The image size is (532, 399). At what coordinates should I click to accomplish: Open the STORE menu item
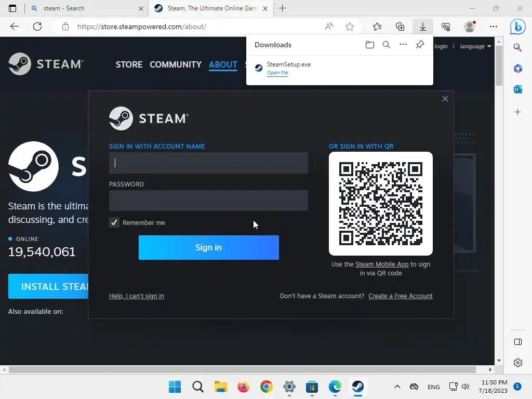(x=129, y=64)
